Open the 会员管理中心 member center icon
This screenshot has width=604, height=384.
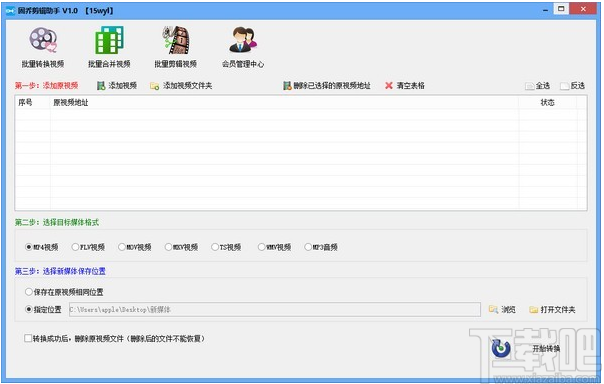tap(243, 39)
